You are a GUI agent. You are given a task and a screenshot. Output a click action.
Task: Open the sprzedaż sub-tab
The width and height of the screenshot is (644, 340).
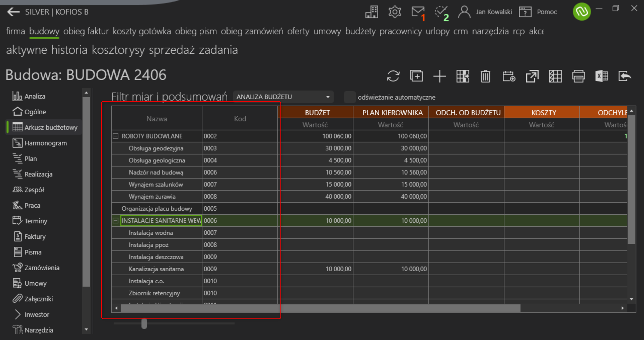click(x=172, y=50)
